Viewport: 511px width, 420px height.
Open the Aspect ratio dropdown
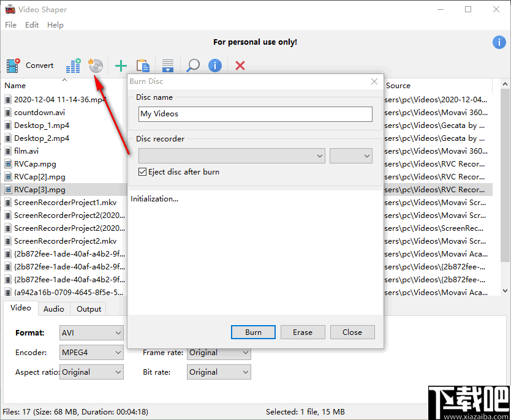tap(91, 372)
